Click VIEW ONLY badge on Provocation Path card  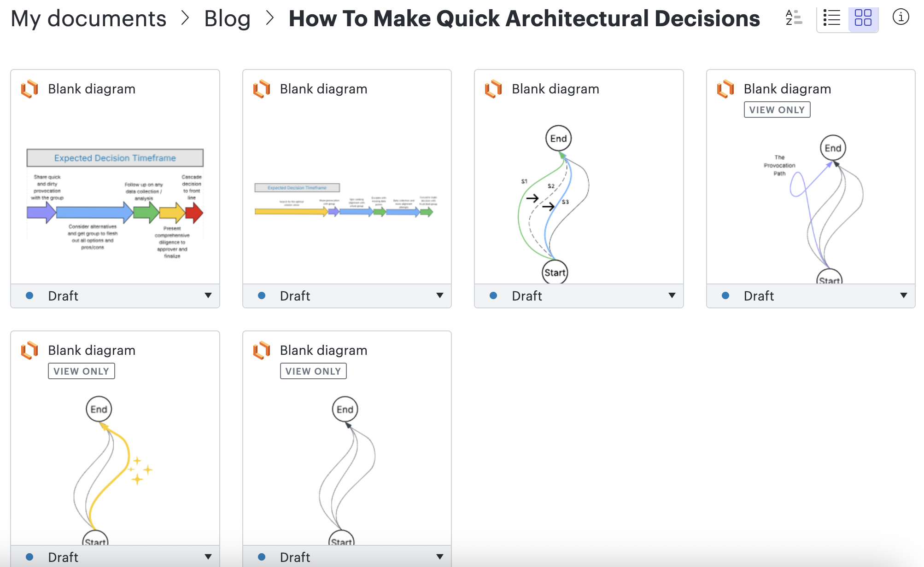point(777,110)
